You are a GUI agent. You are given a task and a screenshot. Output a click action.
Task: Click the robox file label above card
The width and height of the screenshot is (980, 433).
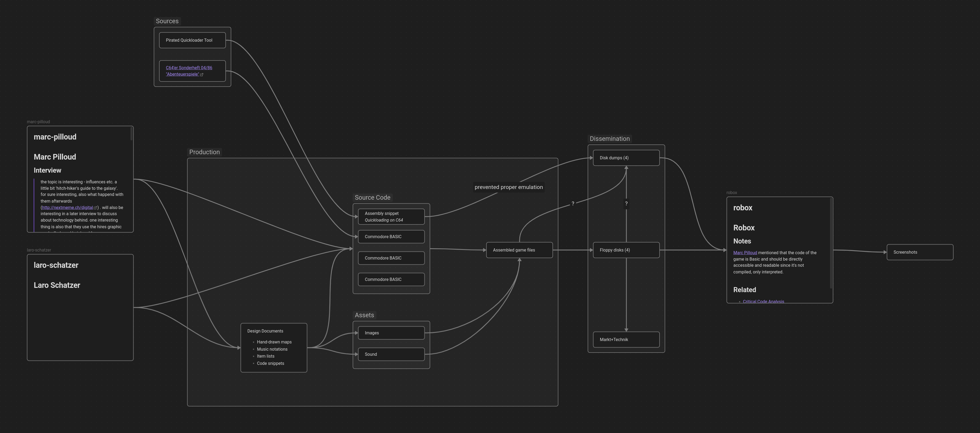click(x=732, y=193)
